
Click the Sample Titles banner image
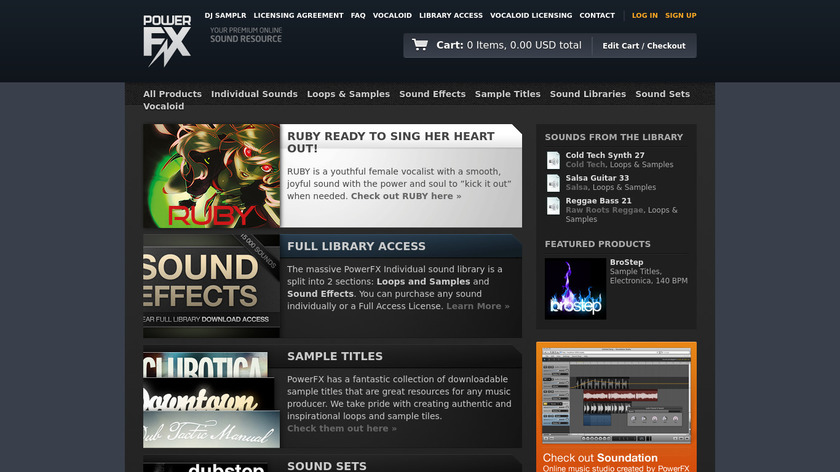[x=211, y=399]
